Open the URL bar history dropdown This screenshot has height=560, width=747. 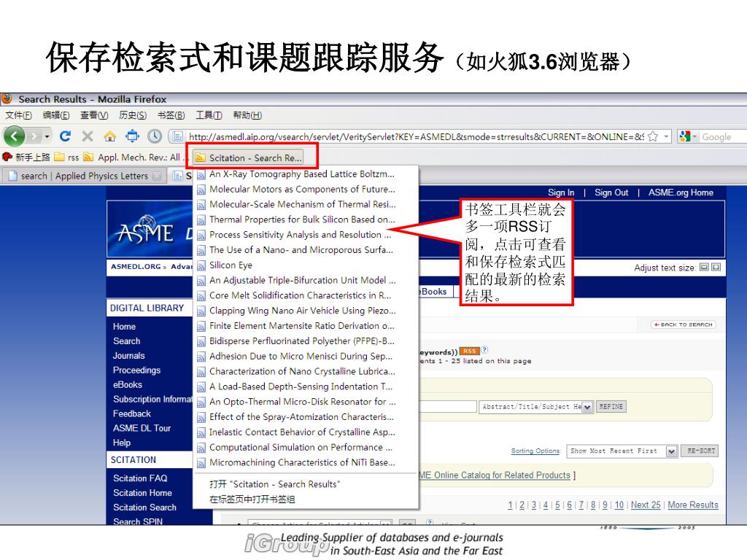click(666, 136)
